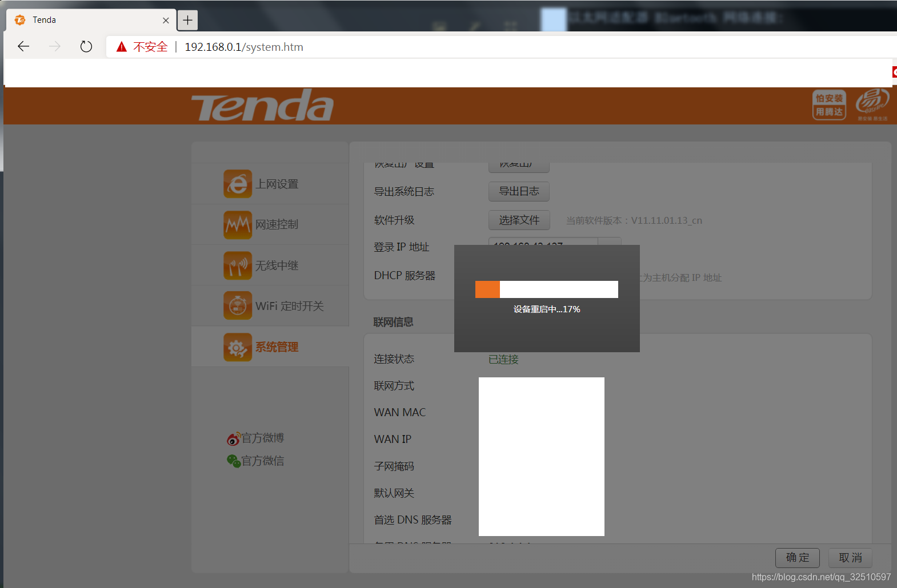Click the DHCP 服务器 label

pyautogui.click(x=405, y=276)
